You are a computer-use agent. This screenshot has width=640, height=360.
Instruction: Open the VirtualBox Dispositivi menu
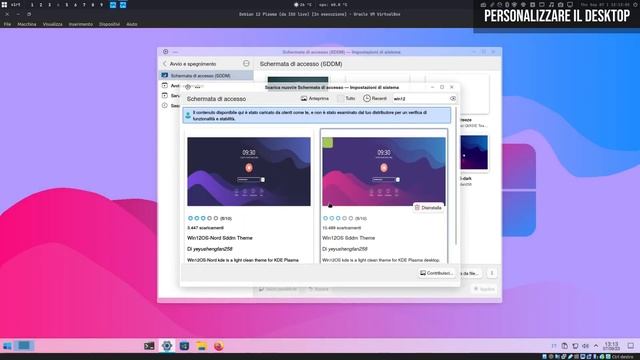[109, 24]
